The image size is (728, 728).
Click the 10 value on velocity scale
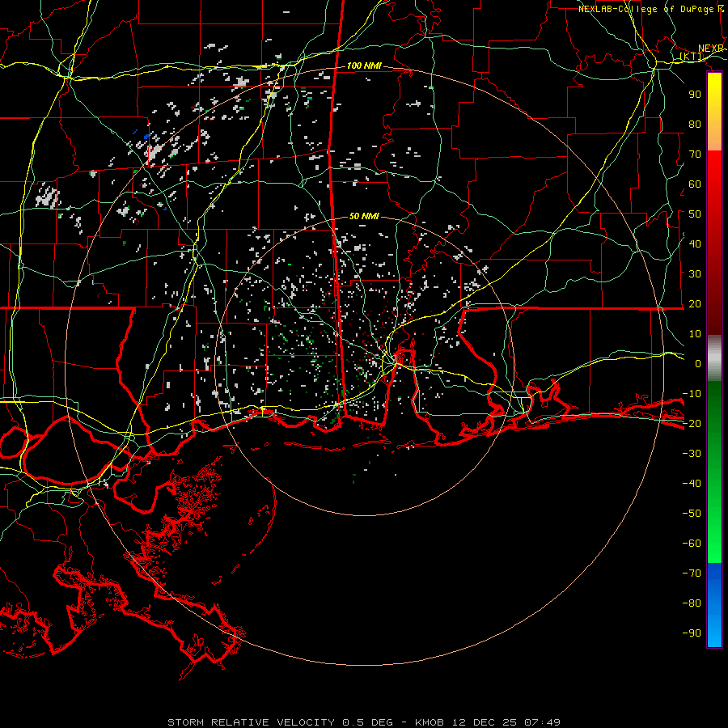coord(695,334)
